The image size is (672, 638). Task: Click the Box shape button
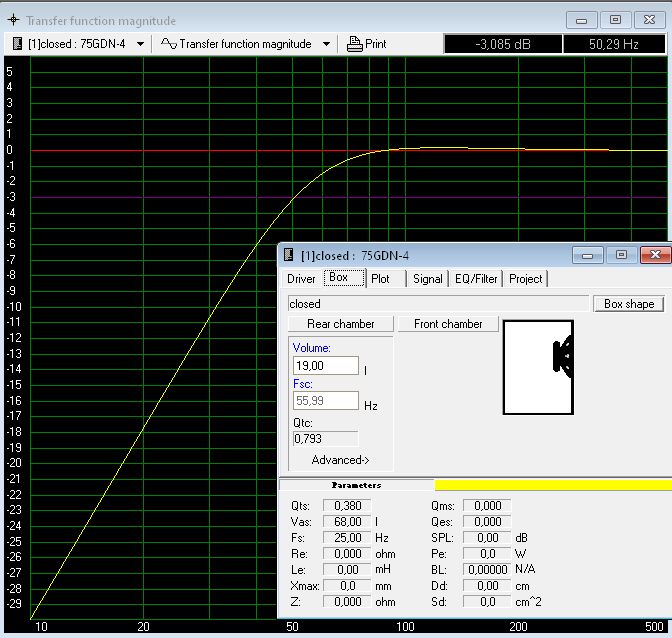point(629,304)
